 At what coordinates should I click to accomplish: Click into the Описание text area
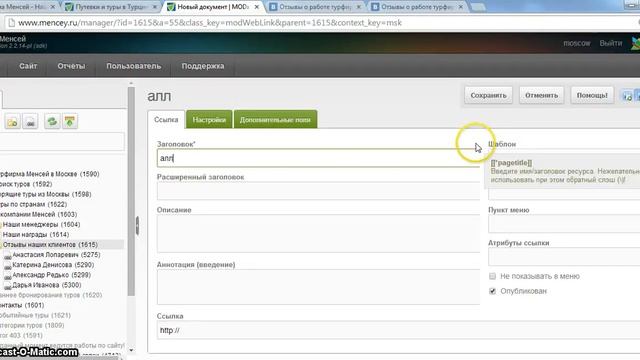pos(318,234)
